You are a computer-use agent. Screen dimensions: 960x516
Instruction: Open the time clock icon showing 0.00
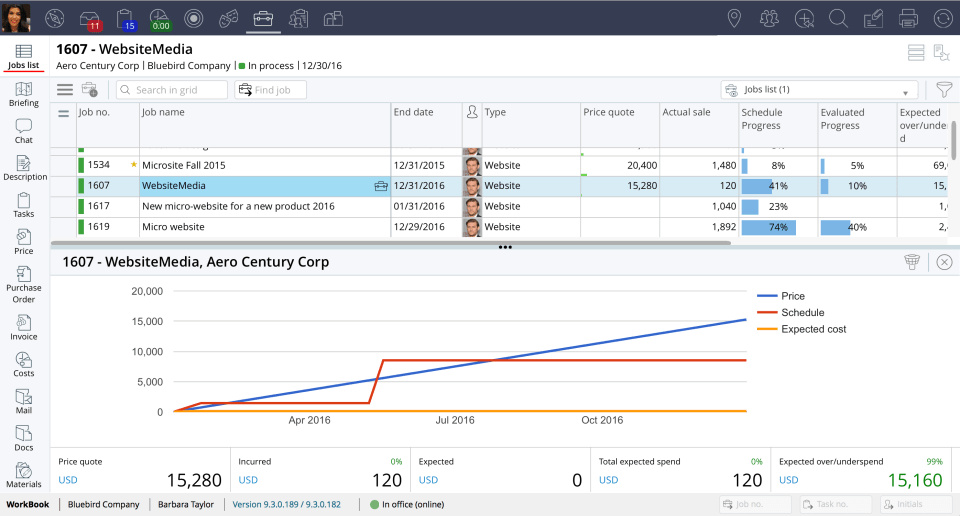[160, 20]
